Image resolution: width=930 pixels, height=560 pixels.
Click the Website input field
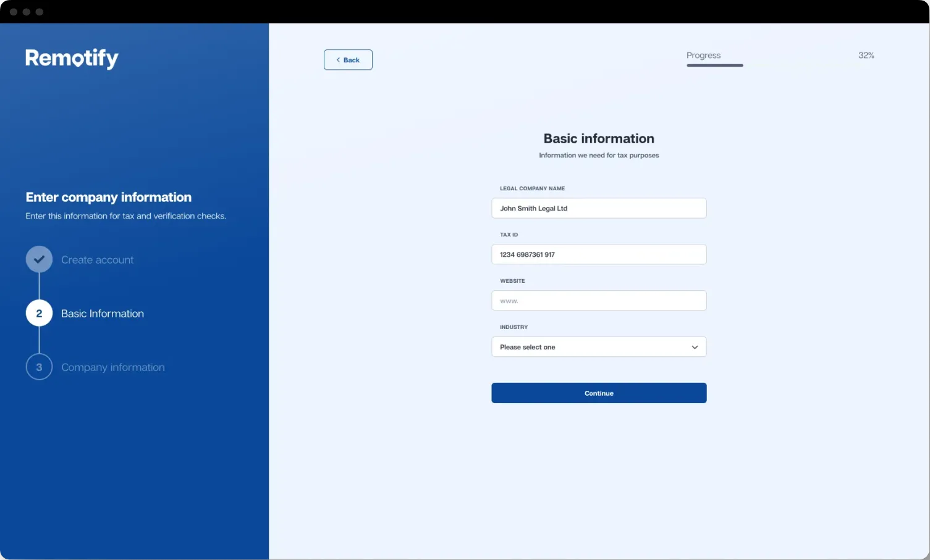point(598,301)
